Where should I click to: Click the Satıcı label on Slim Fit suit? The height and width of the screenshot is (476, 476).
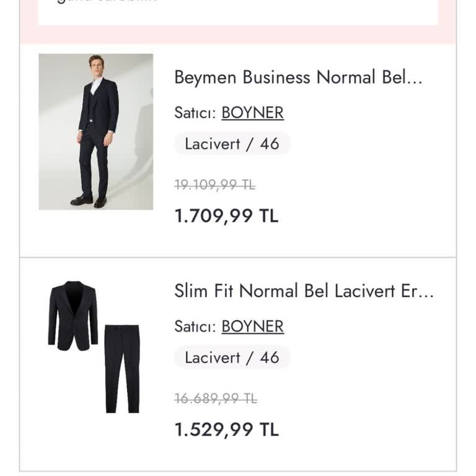[195, 327]
